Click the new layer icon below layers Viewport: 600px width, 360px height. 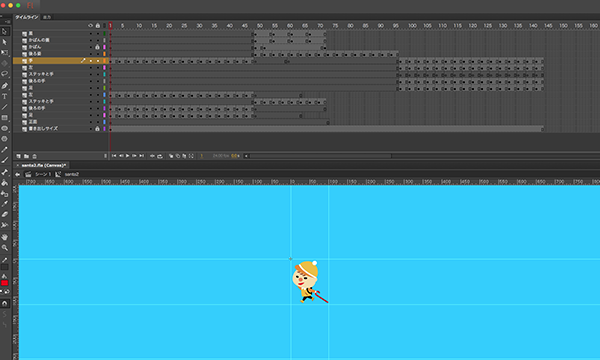point(18,156)
